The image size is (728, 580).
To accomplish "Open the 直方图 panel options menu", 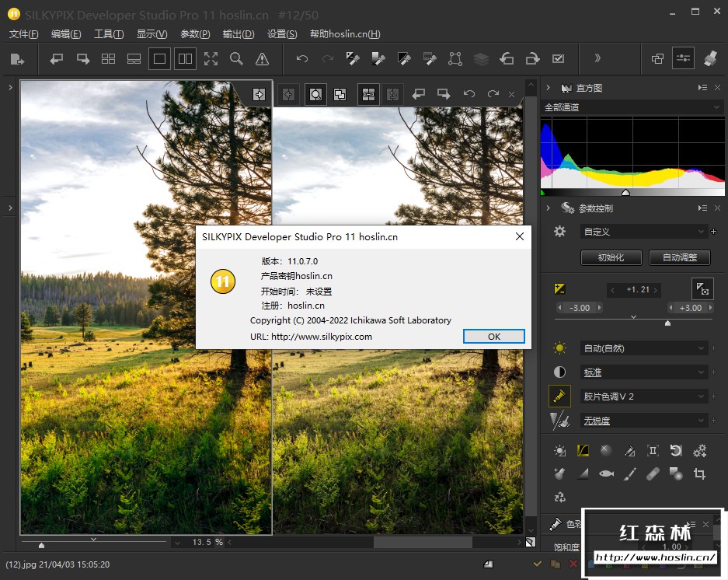I will (x=702, y=87).
